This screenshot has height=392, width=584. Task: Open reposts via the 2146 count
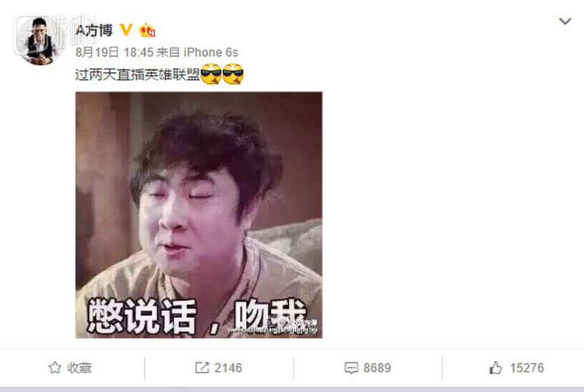pyautogui.click(x=228, y=368)
